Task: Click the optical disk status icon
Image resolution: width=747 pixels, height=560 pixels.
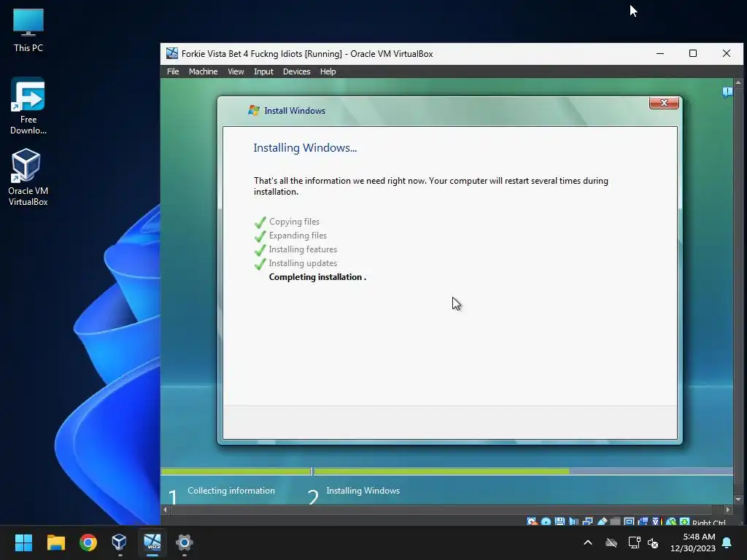Action: [546, 521]
